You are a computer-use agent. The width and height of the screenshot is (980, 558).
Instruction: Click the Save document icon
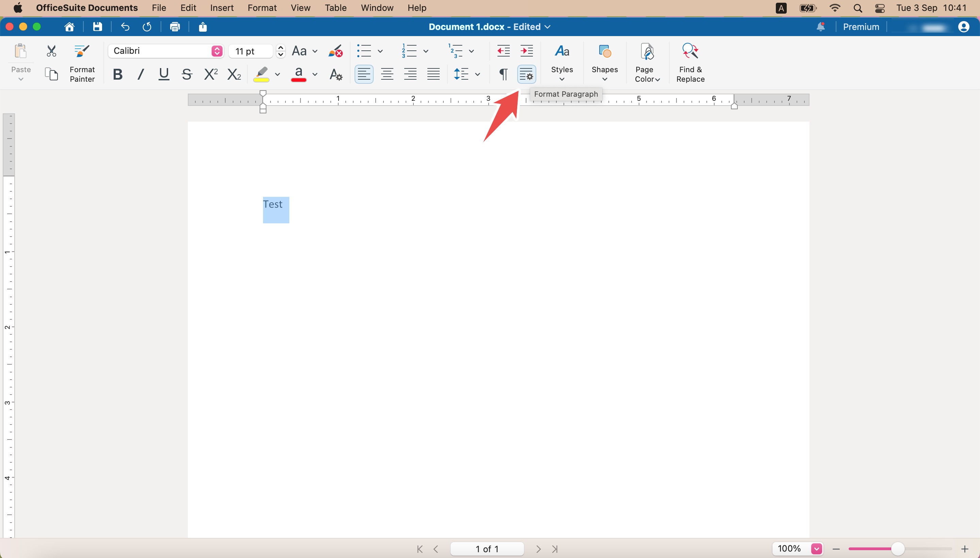[x=97, y=27]
